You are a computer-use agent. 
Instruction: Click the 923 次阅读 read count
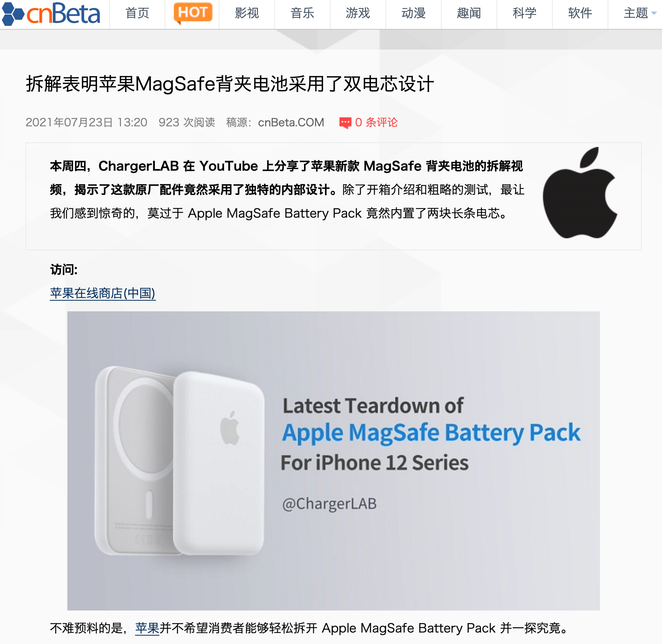tap(187, 122)
